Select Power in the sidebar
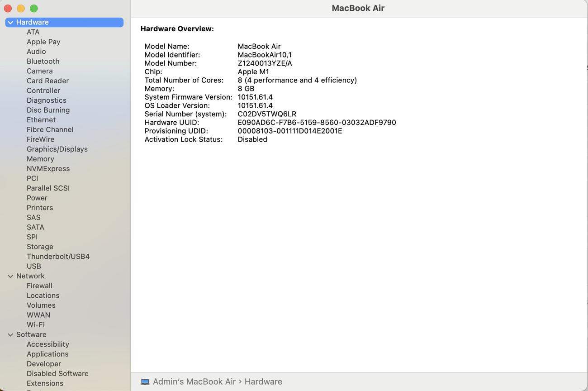The image size is (588, 391). (x=37, y=198)
